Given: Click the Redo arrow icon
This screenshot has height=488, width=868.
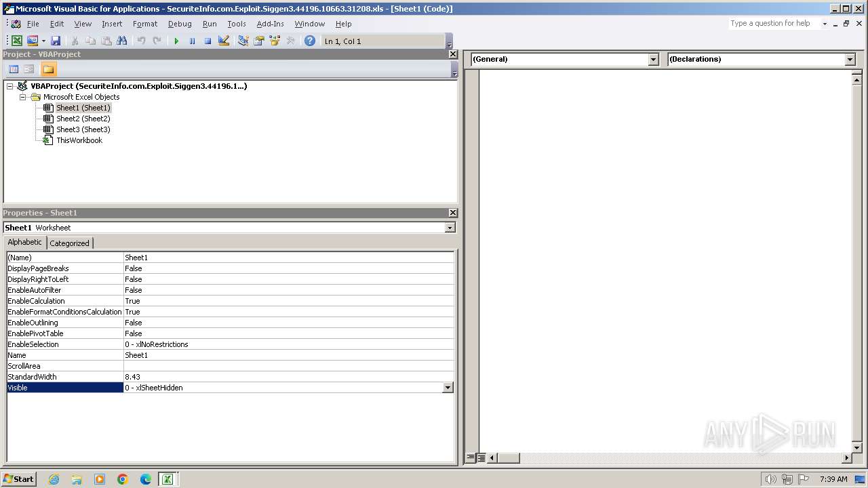Looking at the screenshot, I should (157, 41).
